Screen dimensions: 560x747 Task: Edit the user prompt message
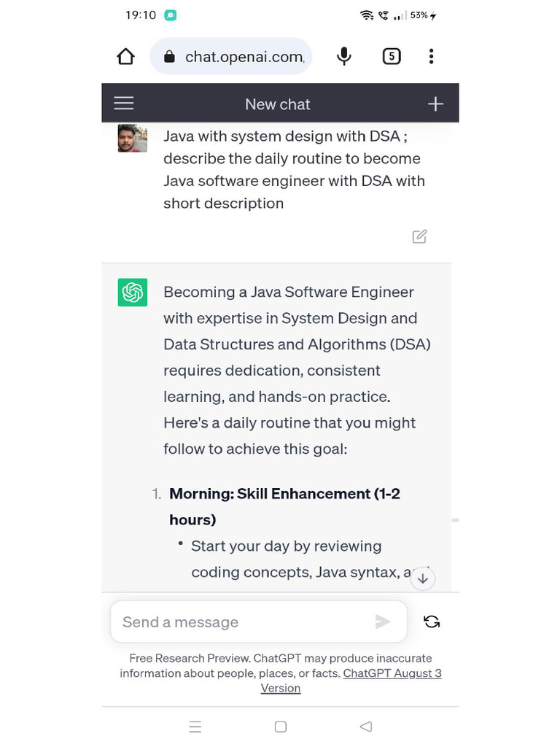(x=419, y=236)
